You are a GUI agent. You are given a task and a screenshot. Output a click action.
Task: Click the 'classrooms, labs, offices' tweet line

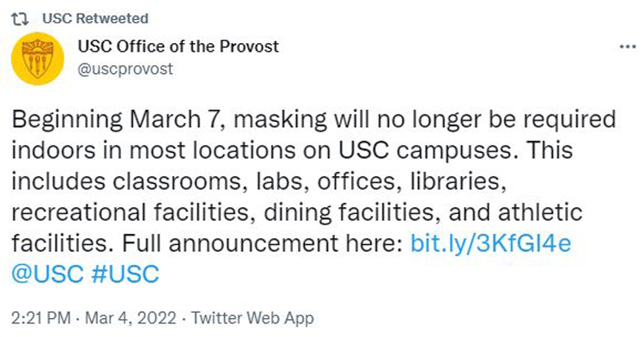coord(257,181)
